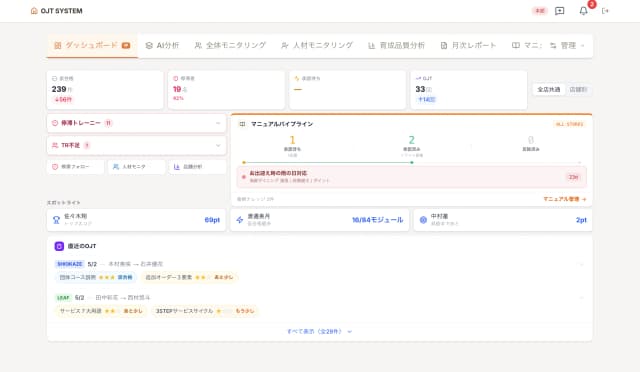Image resolution: width=640 pixels, height=372 pixels.
Task: Click the orange start marker on pipeline progress line
Action: [x=244, y=163]
